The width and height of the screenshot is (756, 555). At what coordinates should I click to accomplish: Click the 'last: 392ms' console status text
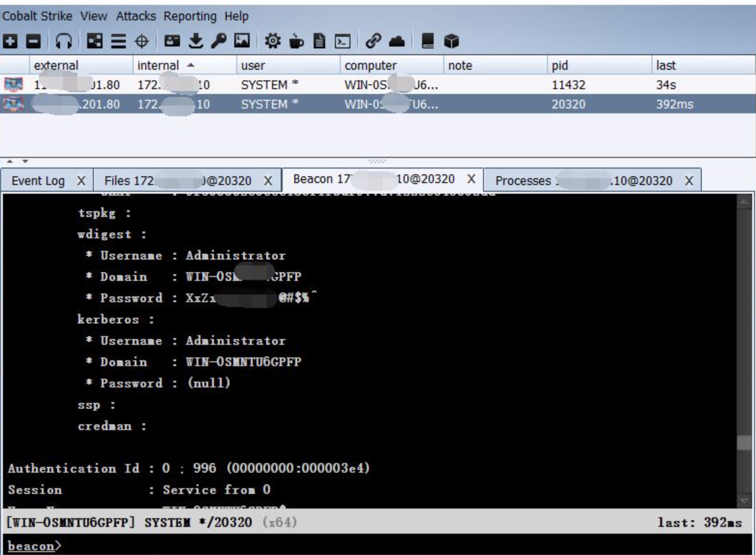click(x=699, y=522)
